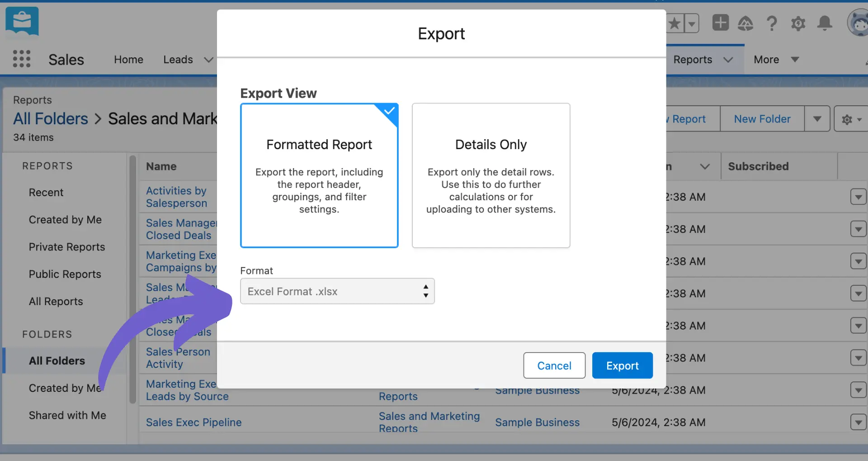Click the New Folder button
Image resolution: width=868 pixels, height=461 pixels.
(762, 119)
